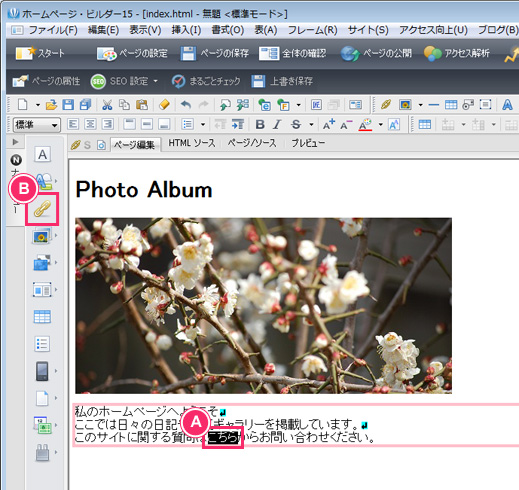The width and height of the screenshot is (519, 490).
Task: Expand the navi panel with the triangle arrow
Action: pos(15,142)
